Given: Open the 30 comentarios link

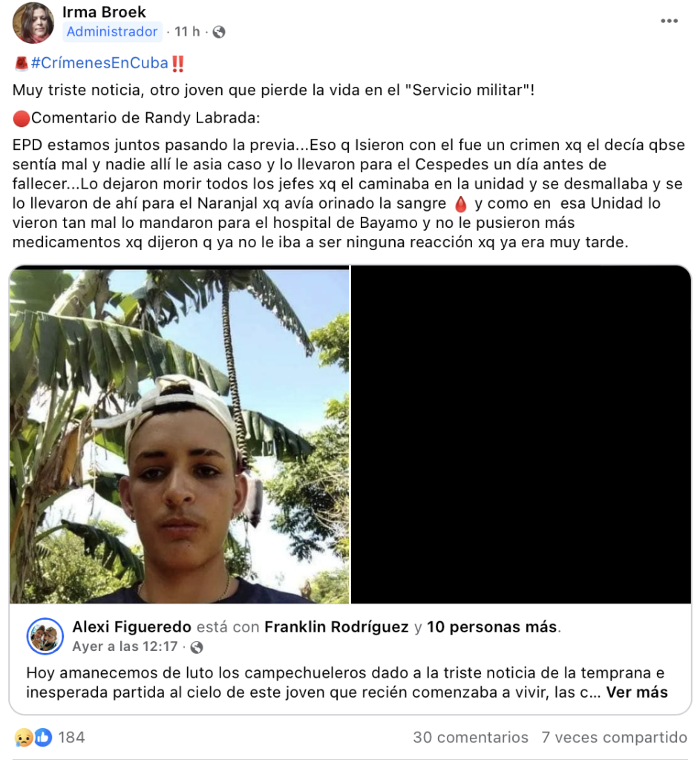Looking at the screenshot, I should tap(470, 738).
